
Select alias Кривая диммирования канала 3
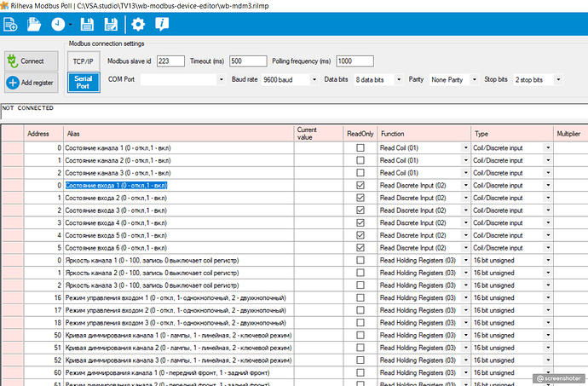178,360
